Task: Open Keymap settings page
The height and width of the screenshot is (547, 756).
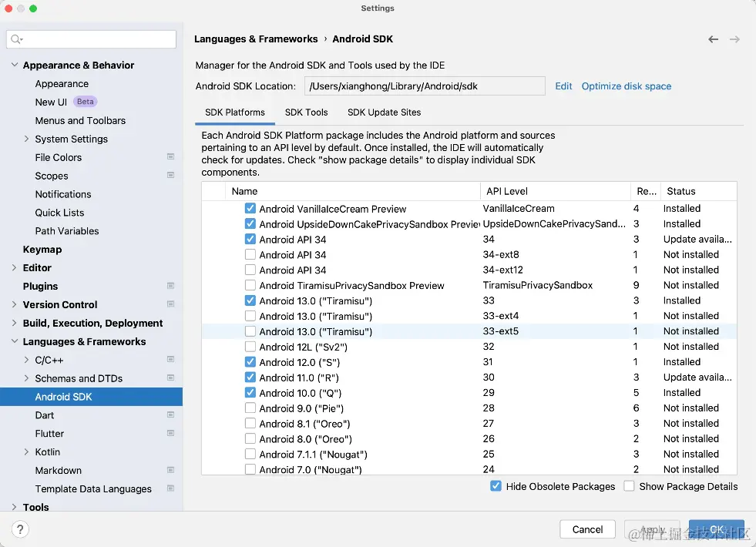Action: [x=42, y=249]
